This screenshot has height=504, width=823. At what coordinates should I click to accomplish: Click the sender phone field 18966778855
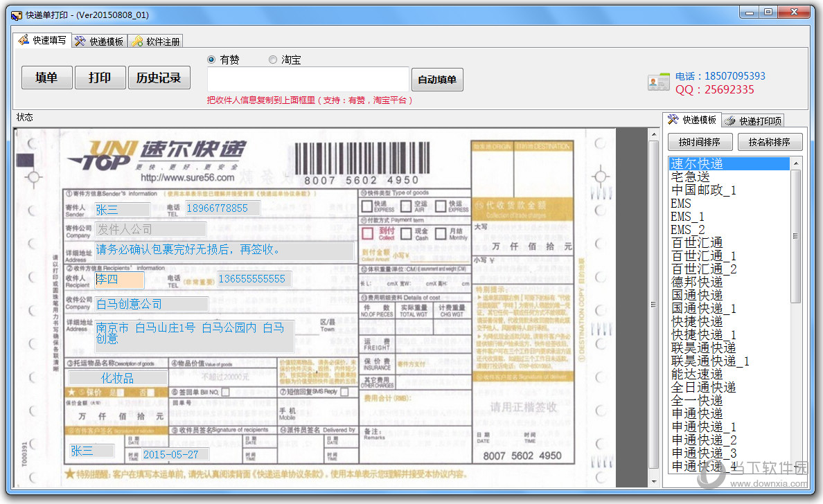222,208
